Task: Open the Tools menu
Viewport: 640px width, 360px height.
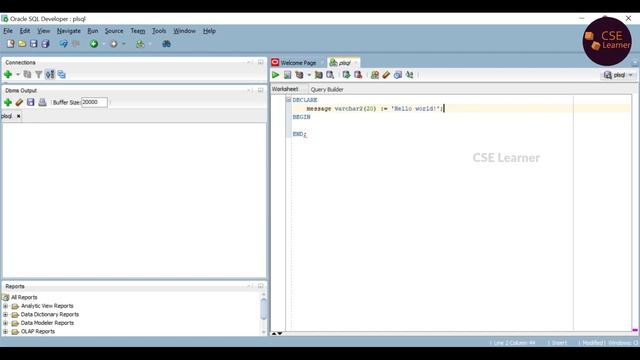Action: [159, 31]
